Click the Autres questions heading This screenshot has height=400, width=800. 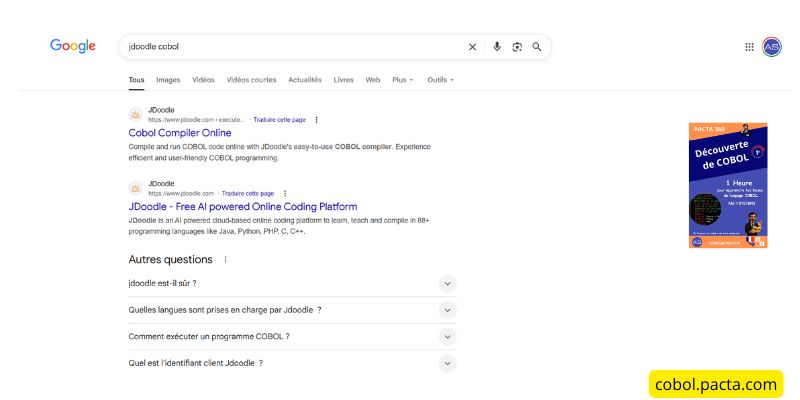170,259
